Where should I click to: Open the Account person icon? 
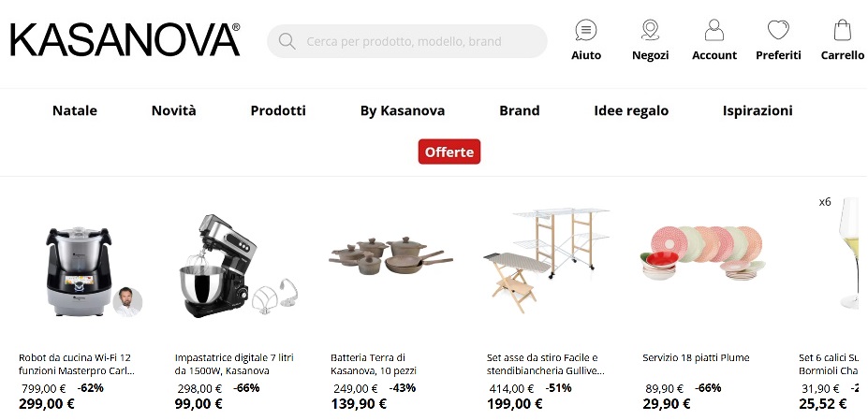(x=714, y=30)
